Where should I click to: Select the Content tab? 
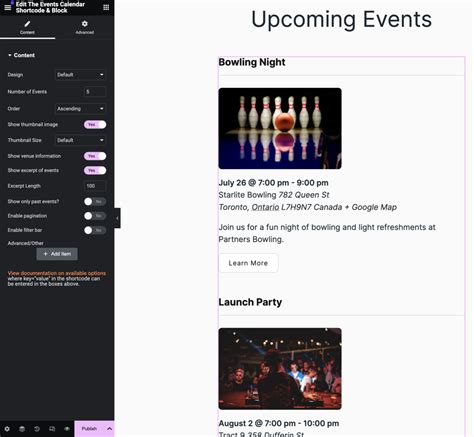tap(27, 27)
